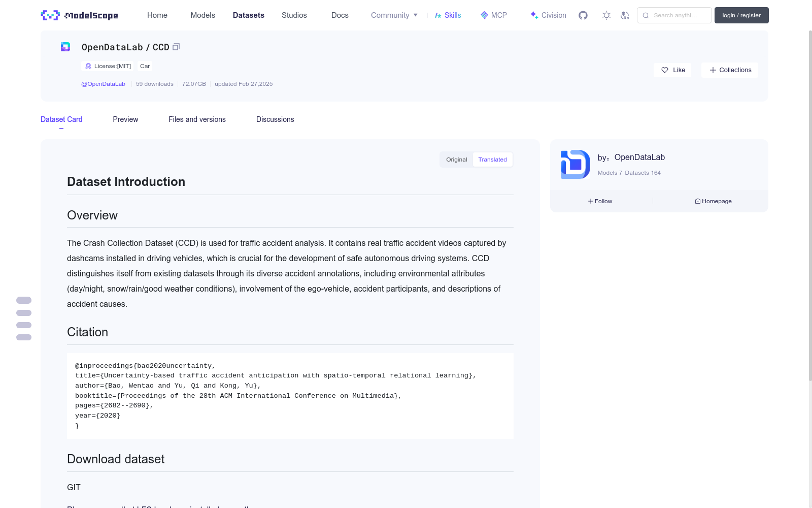Open Civision from the navigation bar

(x=548, y=15)
